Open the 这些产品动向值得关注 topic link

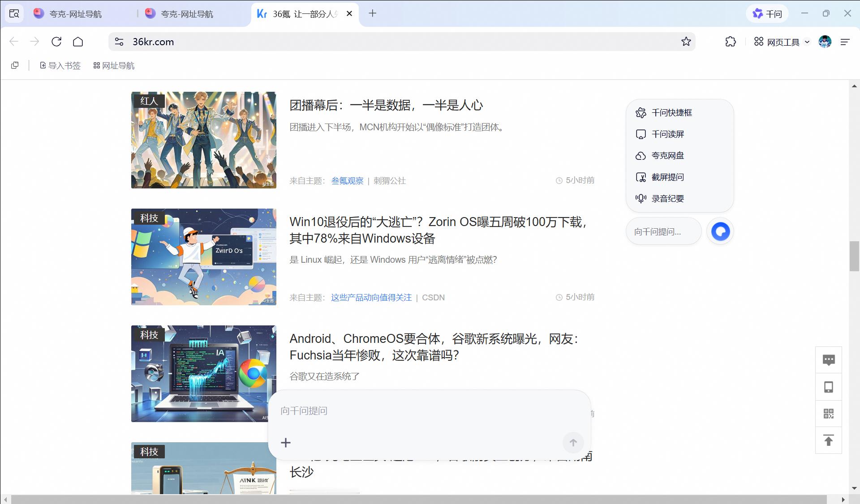pos(371,298)
